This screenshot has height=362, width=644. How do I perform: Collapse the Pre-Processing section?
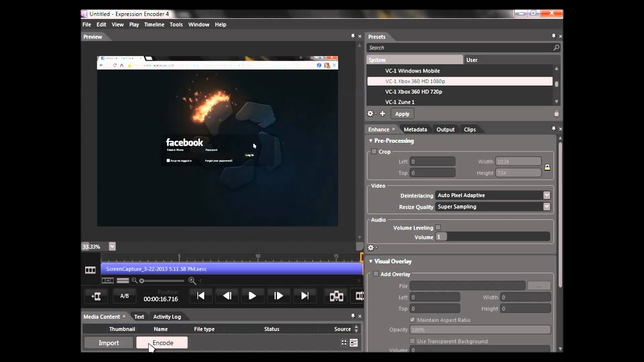tap(371, 141)
